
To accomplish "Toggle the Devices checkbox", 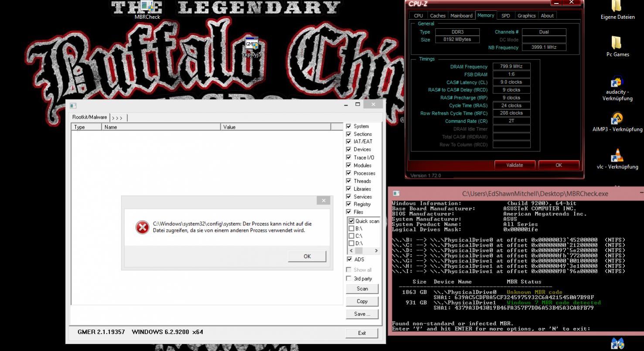I will (x=349, y=149).
